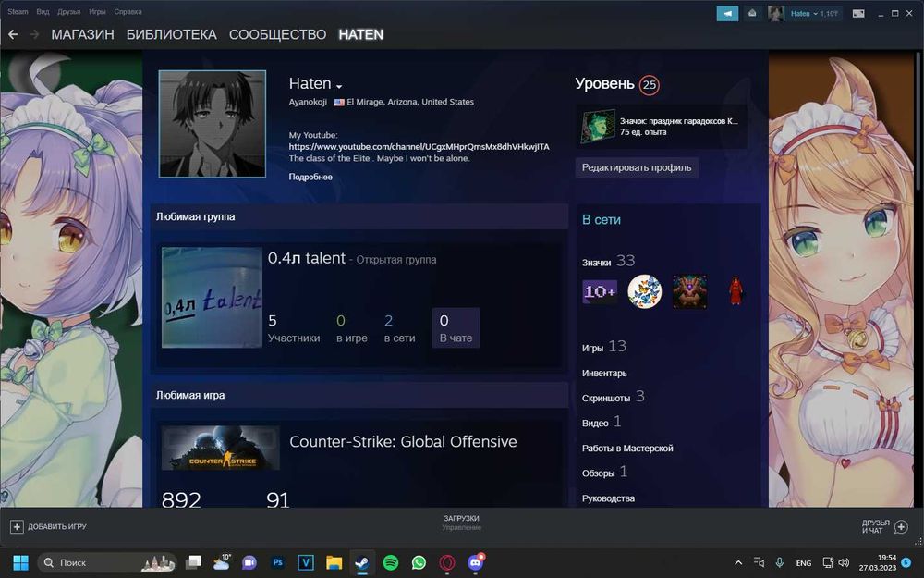Open Opera browser from taskbar

(x=447, y=562)
